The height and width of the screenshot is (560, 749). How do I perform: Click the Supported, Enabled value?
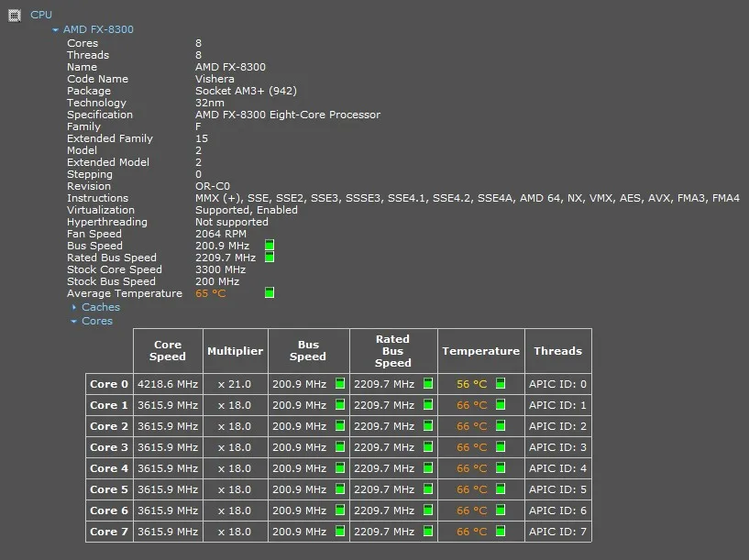[x=247, y=210]
